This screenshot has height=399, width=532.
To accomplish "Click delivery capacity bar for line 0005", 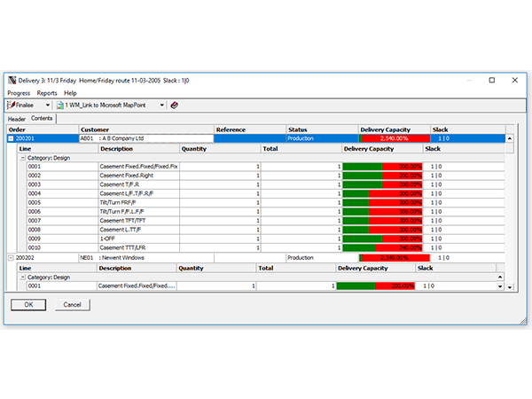I will [x=381, y=202].
